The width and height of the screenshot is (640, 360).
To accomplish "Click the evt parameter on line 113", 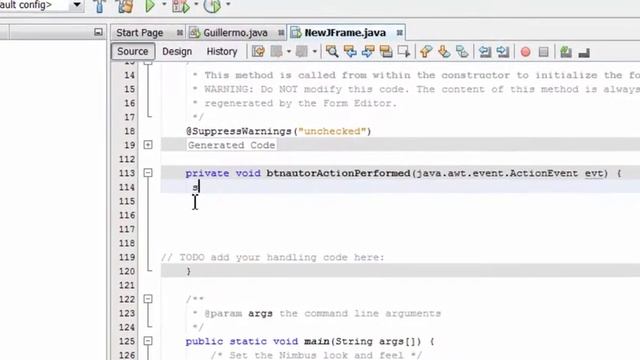I will coord(594,173).
